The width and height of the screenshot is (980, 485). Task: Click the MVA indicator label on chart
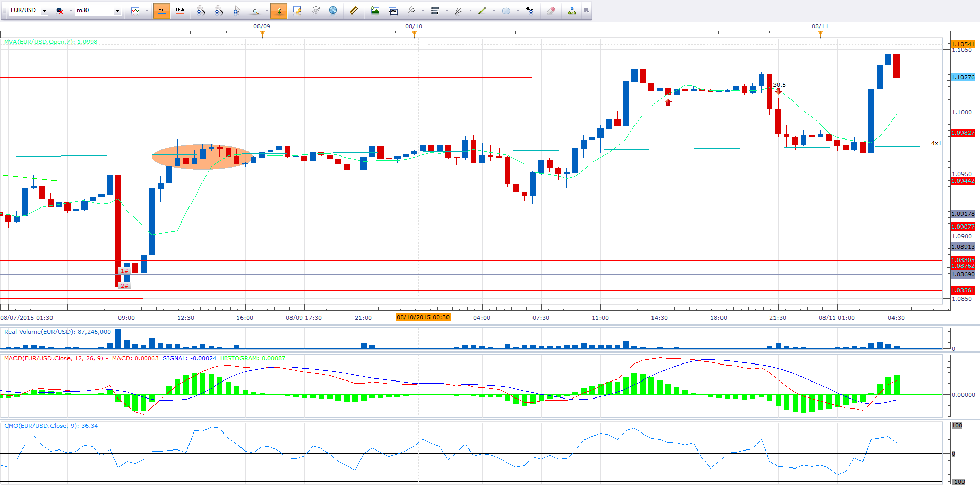pyautogui.click(x=50, y=42)
